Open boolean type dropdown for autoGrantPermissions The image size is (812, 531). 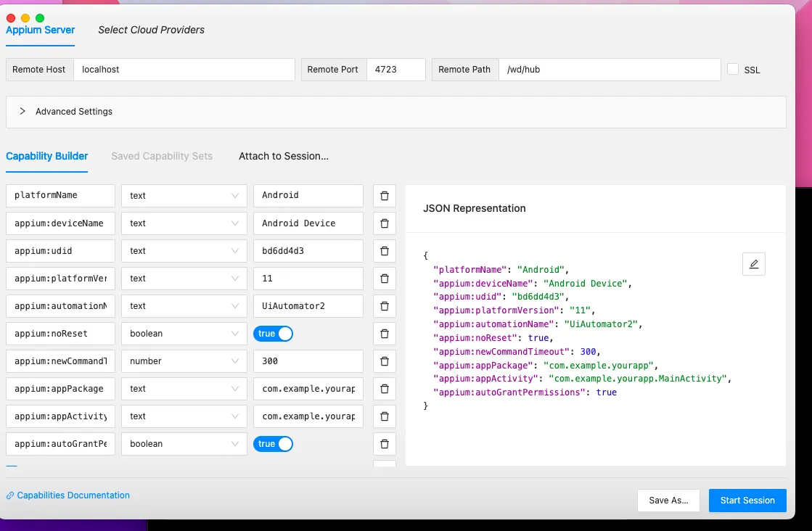(184, 444)
